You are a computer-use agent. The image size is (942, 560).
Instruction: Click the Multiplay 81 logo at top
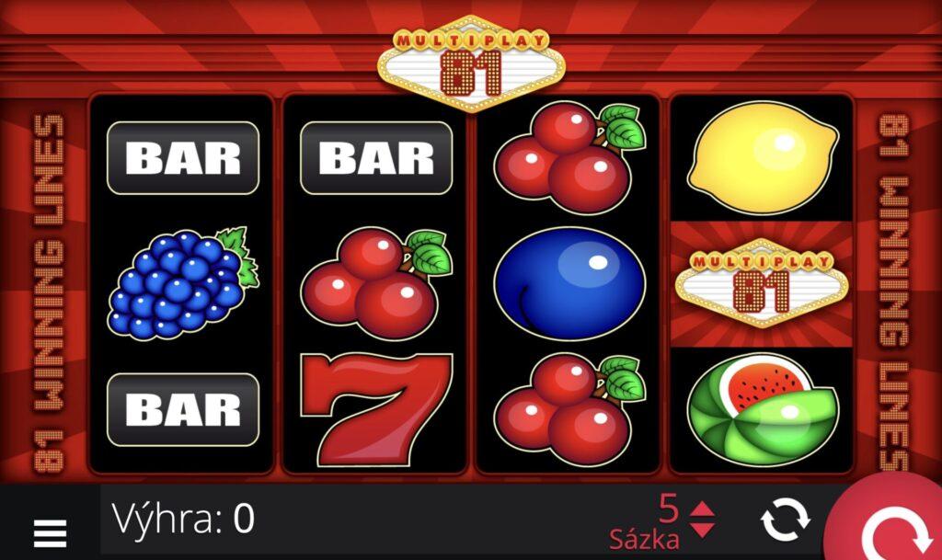472,64
